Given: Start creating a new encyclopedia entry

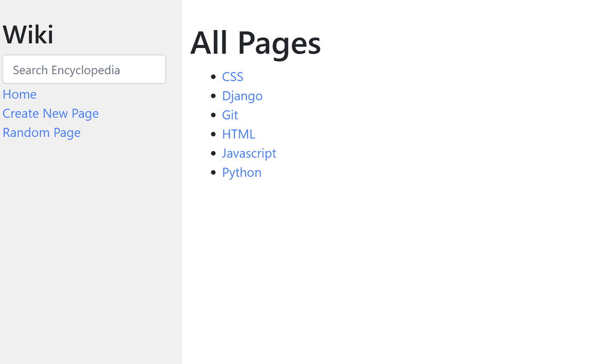Looking at the screenshot, I should pos(50,114).
